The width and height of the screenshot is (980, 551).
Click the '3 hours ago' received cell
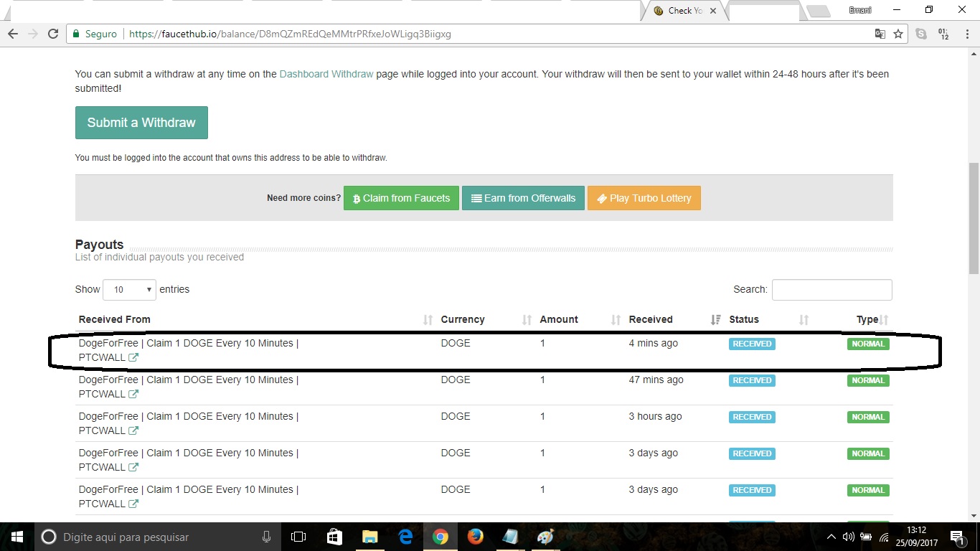(655, 416)
